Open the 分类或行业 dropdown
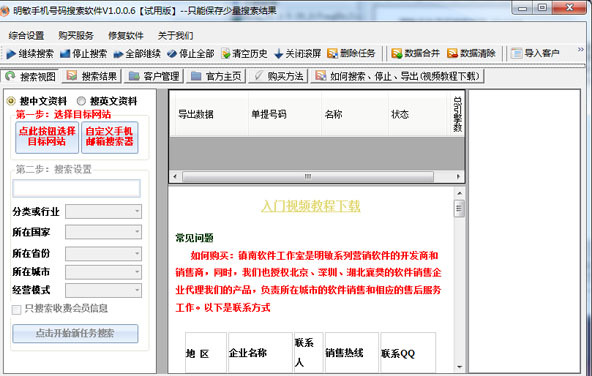592x376 pixels. 103,211
